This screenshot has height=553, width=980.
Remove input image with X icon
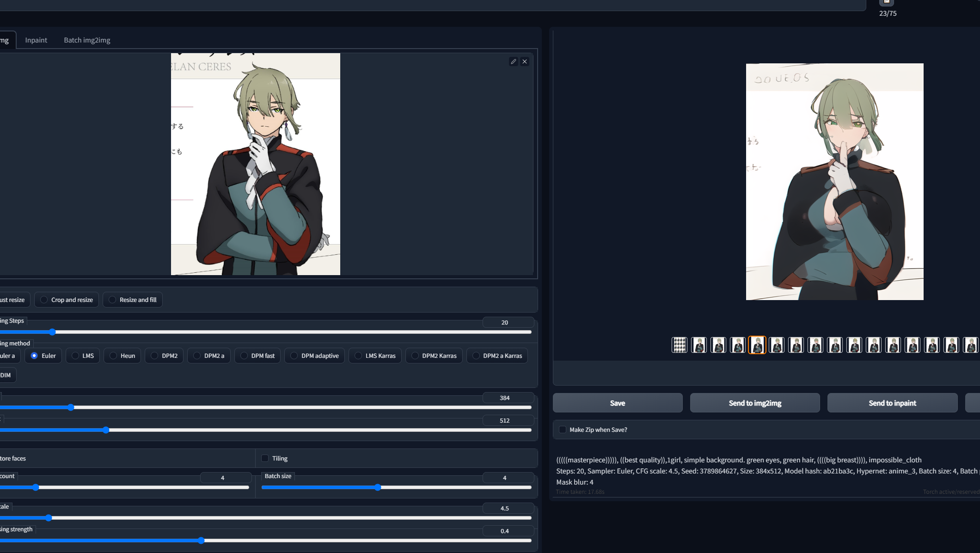[525, 61]
